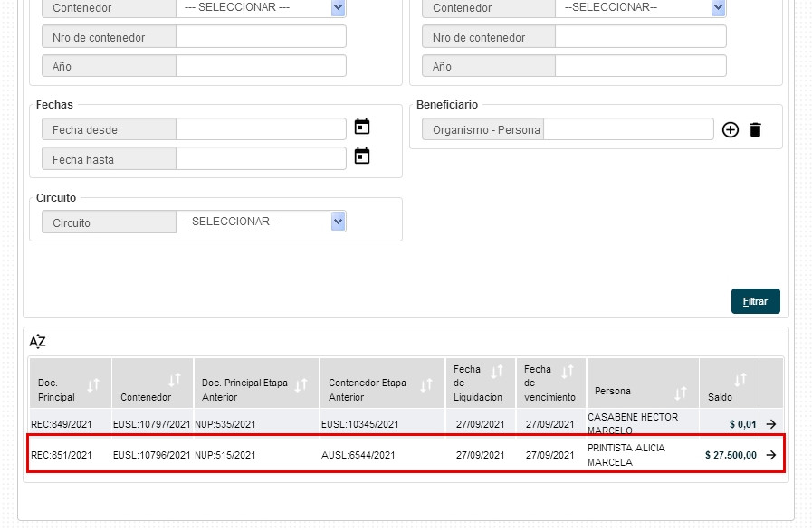The image size is (812, 530).
Task: Focus the left Año input field
Action: [x=261, y=66]
